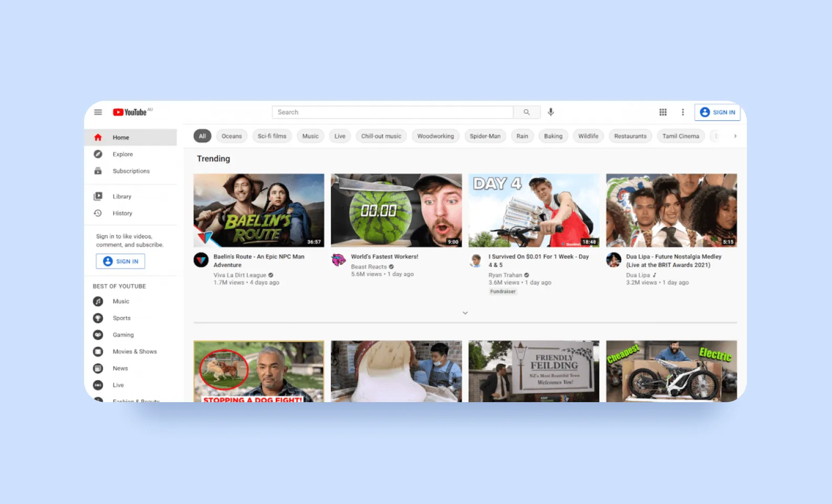Click the Gaming icon
This screenshot has height=504, width=832.
coord(98,335)
